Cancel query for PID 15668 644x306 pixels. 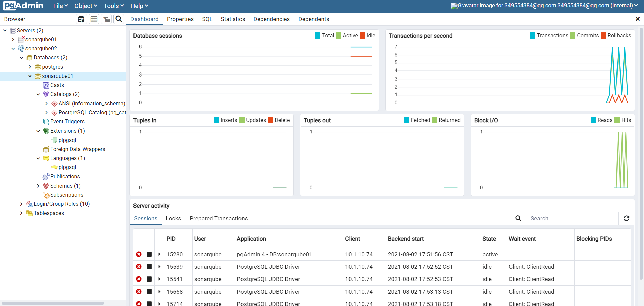pyautogui.click(x=149, y=292)
